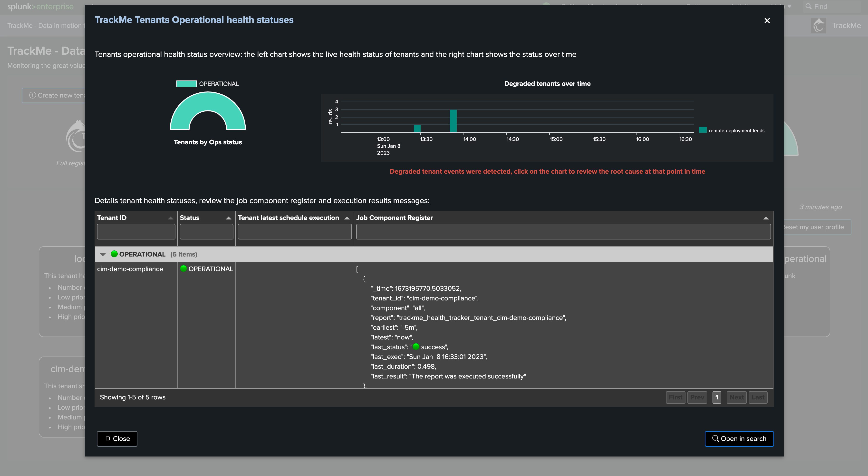
Task: Sort by Status column arrow
Action: (x=229, y=218)
